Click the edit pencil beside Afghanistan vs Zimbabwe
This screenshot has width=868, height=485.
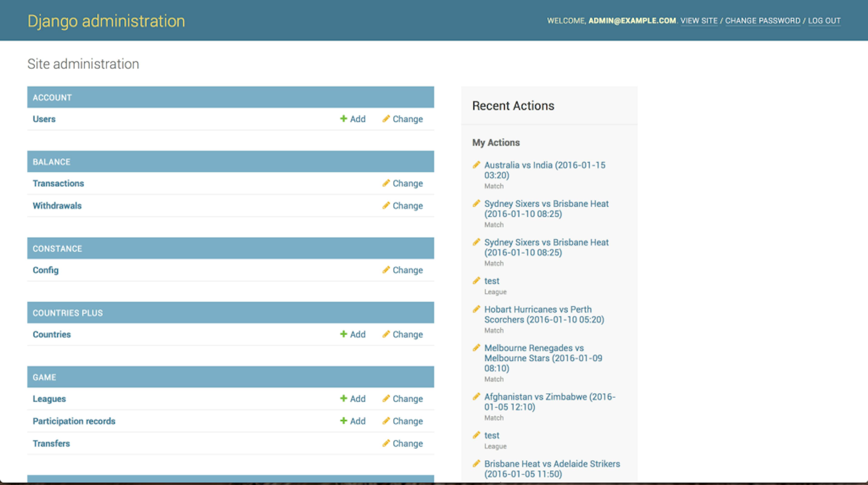tap(477, 396)
